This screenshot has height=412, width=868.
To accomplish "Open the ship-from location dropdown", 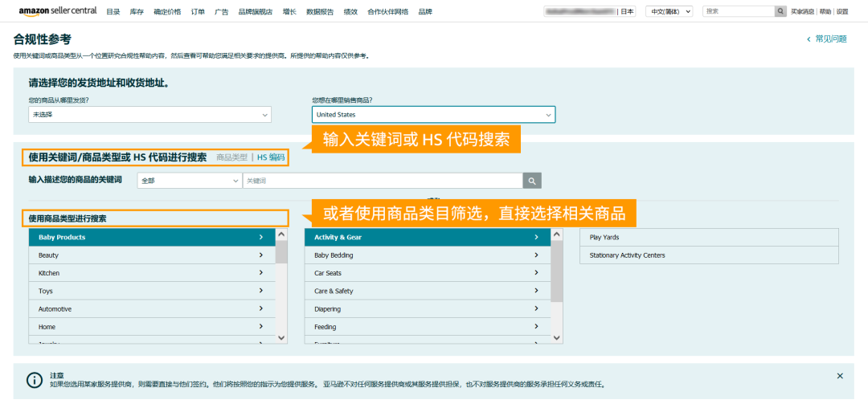I will 149,115.
